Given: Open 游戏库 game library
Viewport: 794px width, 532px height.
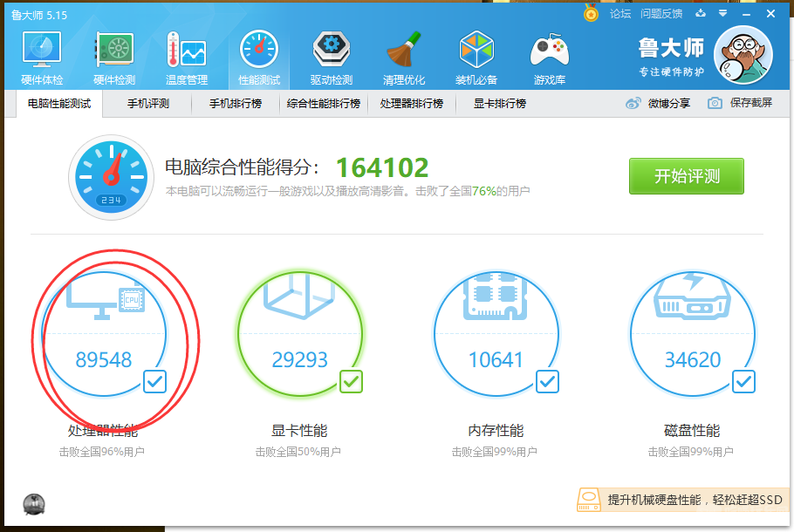Looking at the screenshot, I should coord(550,58).
